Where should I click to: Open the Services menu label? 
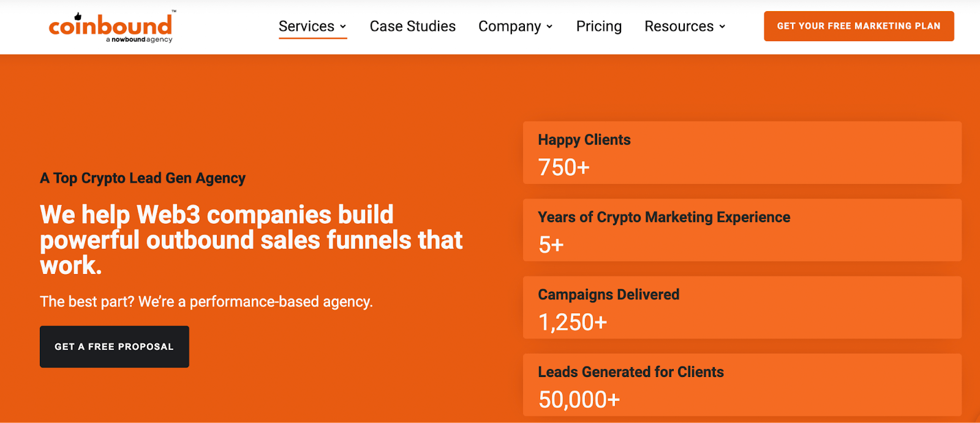[x=306, y=26]
